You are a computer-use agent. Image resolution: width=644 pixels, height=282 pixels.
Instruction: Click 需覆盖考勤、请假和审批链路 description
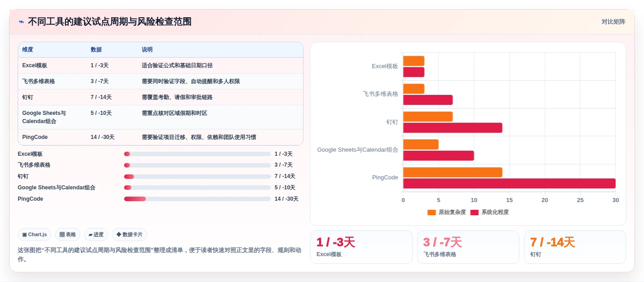[177, 98]
